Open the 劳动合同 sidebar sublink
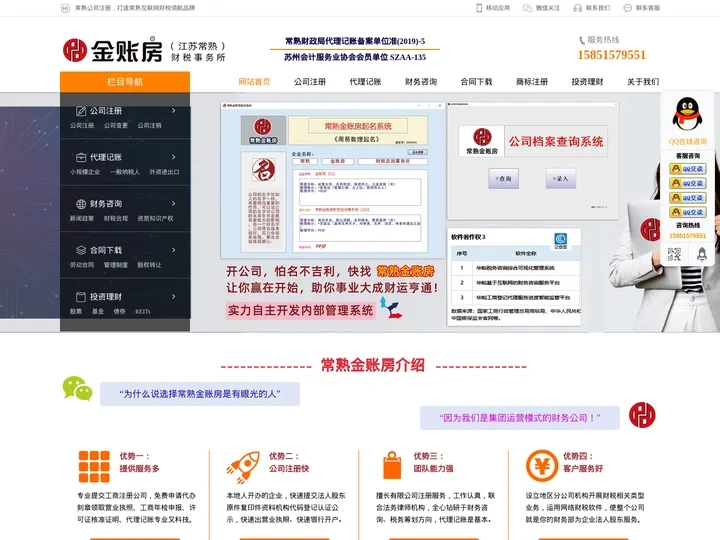The height and width of the screenshot is (540, 720). pyautogui.click(x=82, y=265)
